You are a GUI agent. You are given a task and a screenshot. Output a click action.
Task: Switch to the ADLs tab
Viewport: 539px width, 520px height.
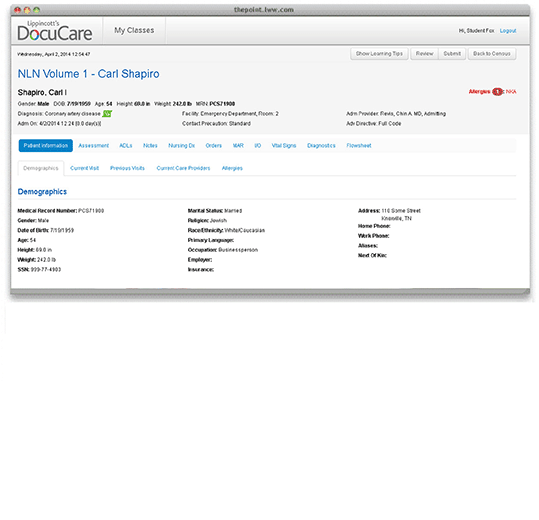pyautogui.click(x=126, y=146)
